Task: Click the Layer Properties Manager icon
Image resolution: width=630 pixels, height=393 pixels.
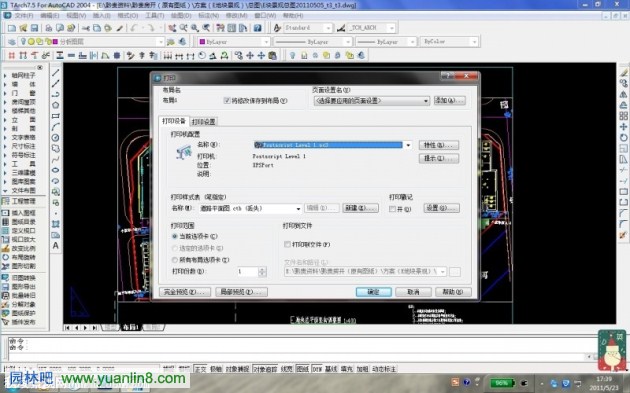Action: click(x=12, y=42)
